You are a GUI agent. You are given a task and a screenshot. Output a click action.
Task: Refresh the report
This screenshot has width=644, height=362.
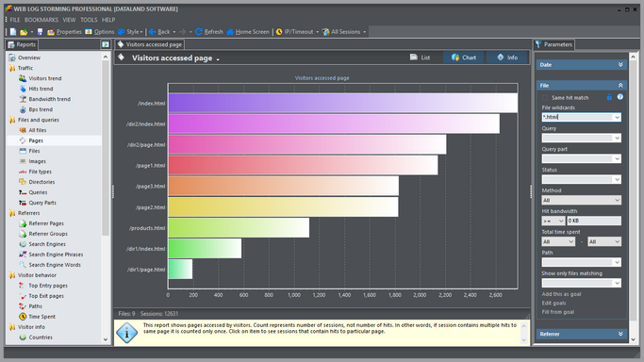click(x=209, y=32)
